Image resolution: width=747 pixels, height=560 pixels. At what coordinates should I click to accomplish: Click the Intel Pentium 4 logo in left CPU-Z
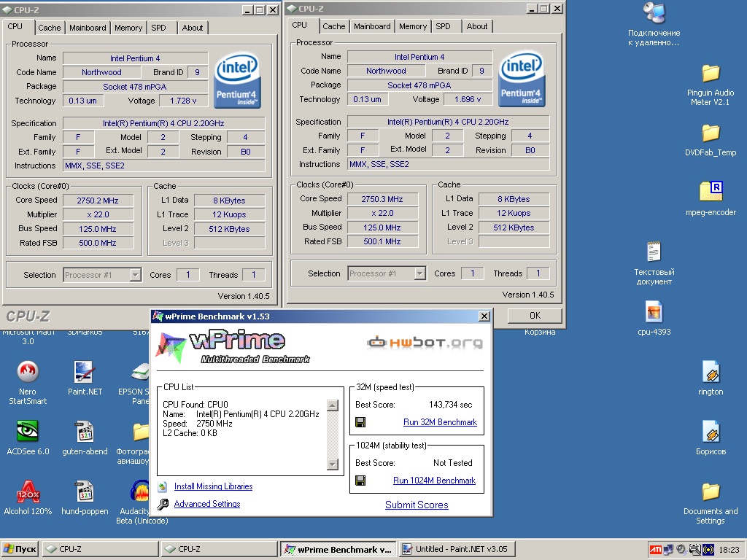237,80
